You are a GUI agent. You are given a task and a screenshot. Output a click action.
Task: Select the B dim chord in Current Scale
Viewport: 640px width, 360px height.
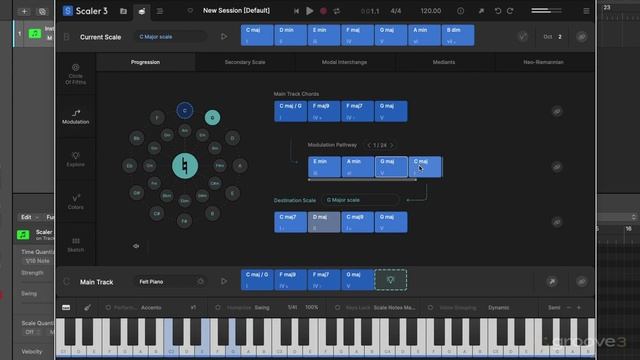(x=458, y=35)
